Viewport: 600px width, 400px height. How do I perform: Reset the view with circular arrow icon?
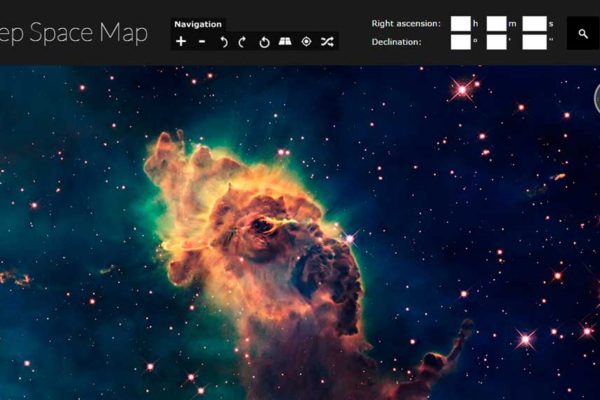(x=264, y=42)
